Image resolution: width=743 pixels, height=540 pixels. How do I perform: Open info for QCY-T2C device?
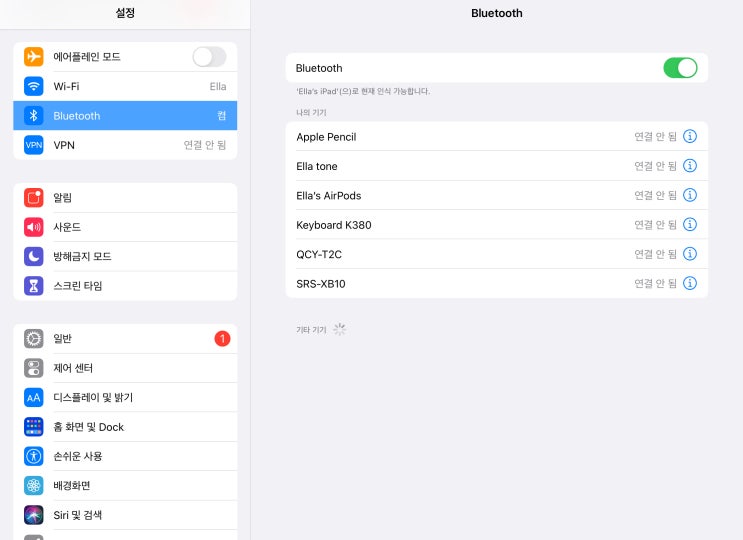tap(690, 254)
